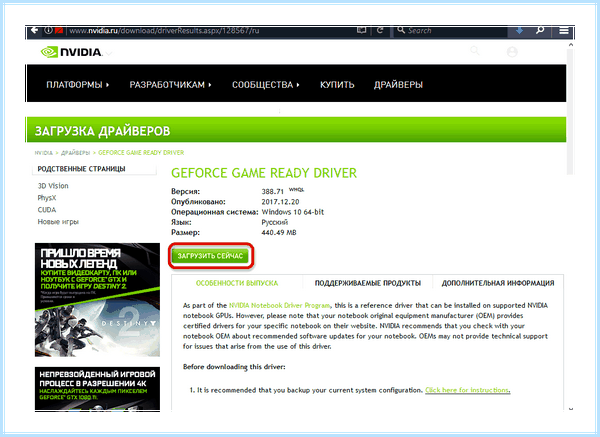
Task: Open downloads via the blue arrow icon
Action: [x=519, y=30]
